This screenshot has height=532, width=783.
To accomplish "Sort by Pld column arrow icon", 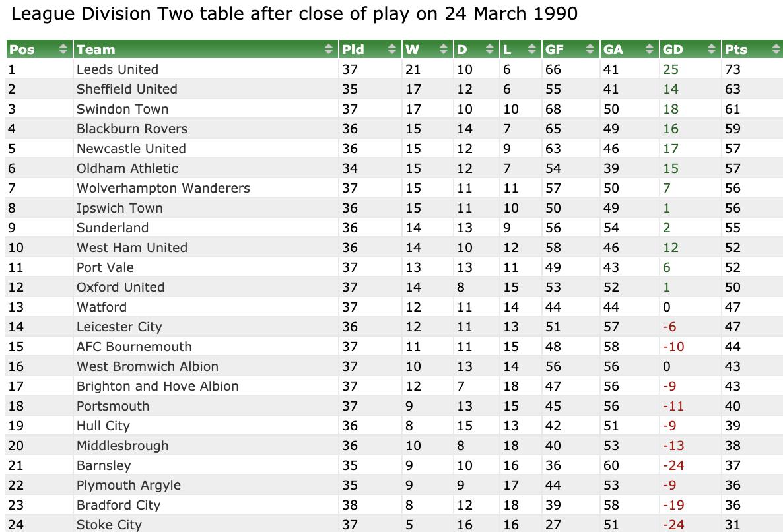I will [x=392, y=49].
